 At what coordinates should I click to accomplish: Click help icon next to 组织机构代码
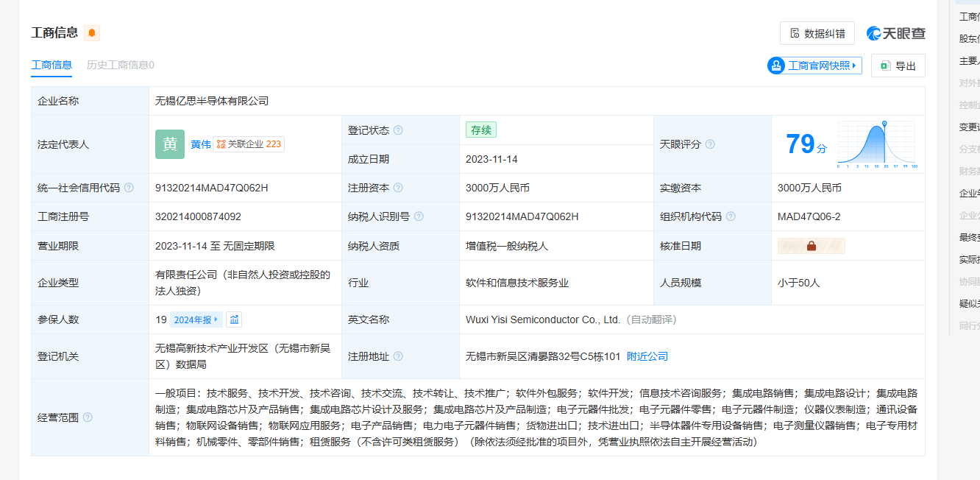point(730,216)
